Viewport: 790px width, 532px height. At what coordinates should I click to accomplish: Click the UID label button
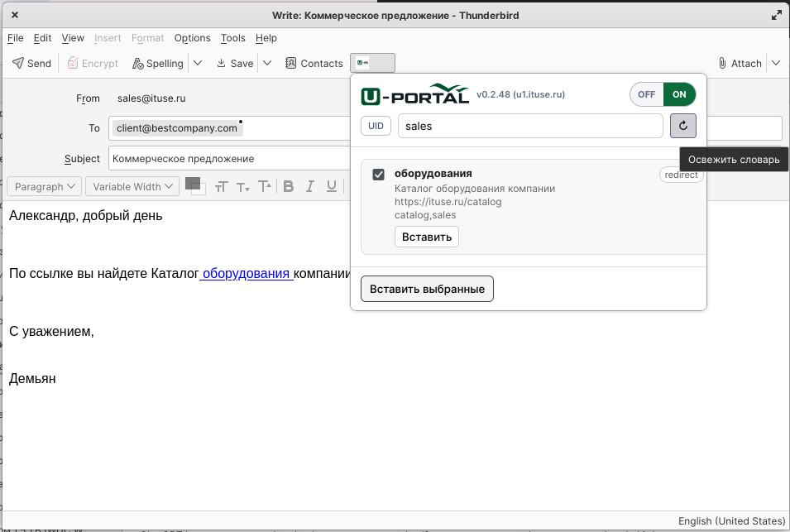376,126
